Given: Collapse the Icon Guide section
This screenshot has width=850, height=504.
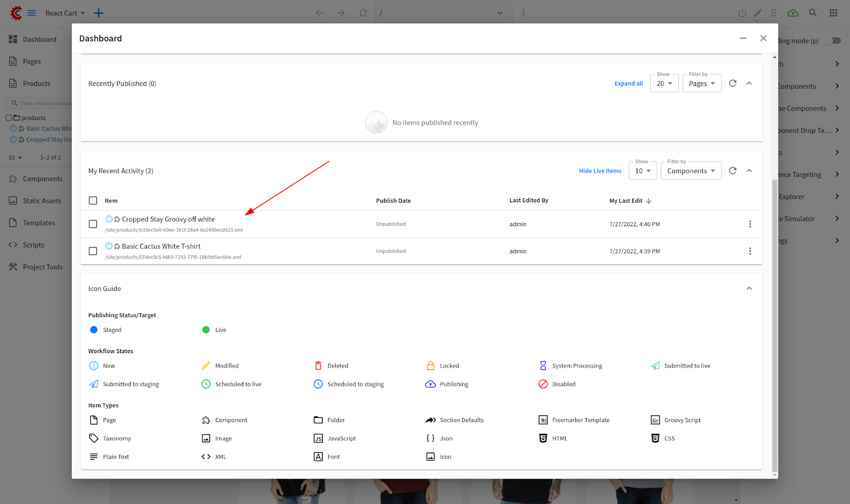Looking at the screenshot, I should coord(749,288).
